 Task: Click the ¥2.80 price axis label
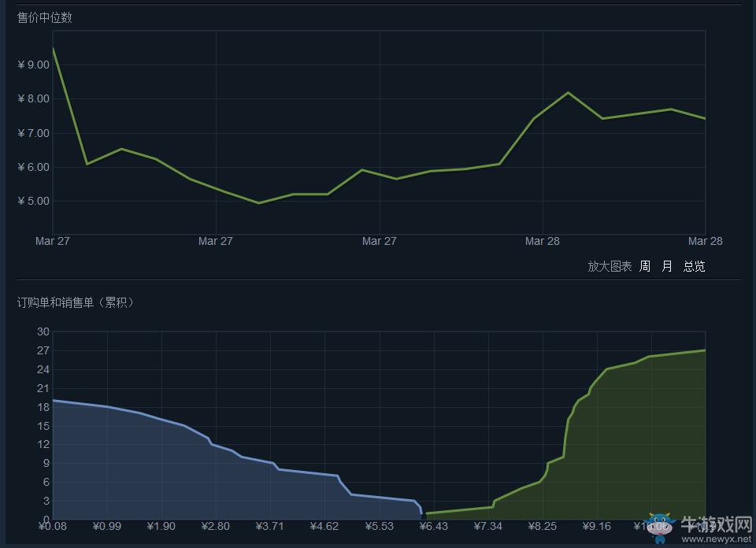click(x=215, y=526)
